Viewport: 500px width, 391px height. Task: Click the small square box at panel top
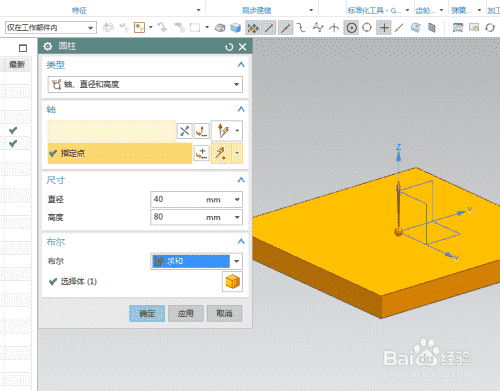tap(23, 48)
